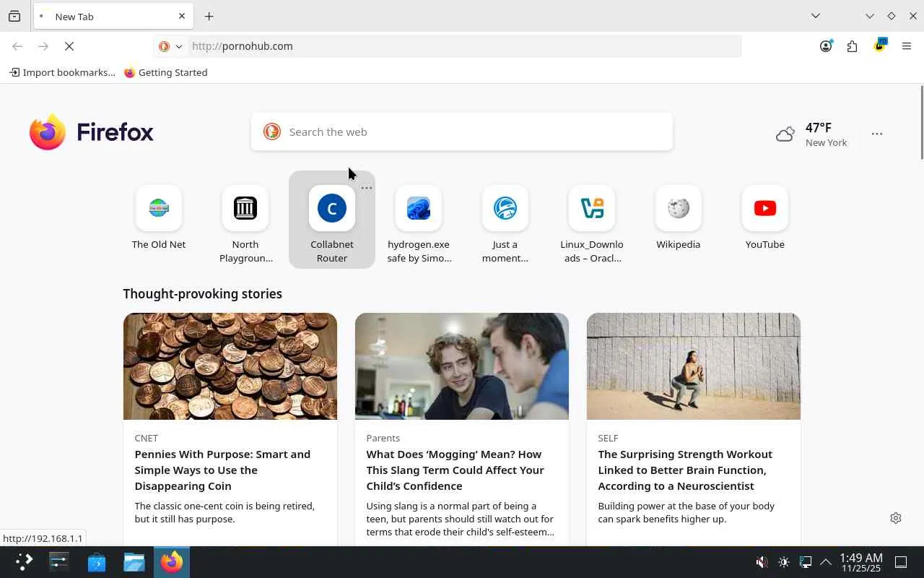Open the Linux_Downloads Oracle shortcut
Viewport: 924px width, 578px height.
(x=592, y=218)
